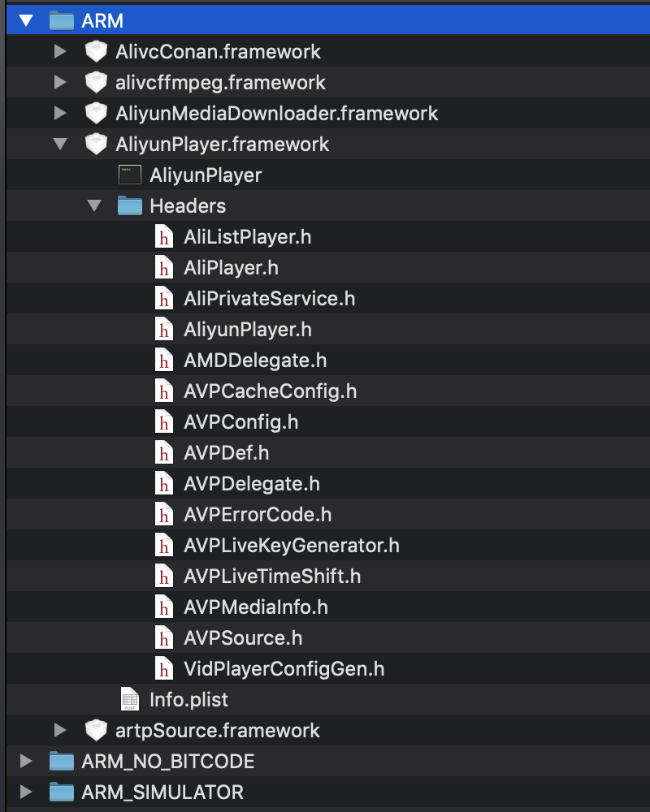This screenshot has width=650, height=812.
Task: Click header file icon for AVPConfig.h
Action: pos(164,422)
